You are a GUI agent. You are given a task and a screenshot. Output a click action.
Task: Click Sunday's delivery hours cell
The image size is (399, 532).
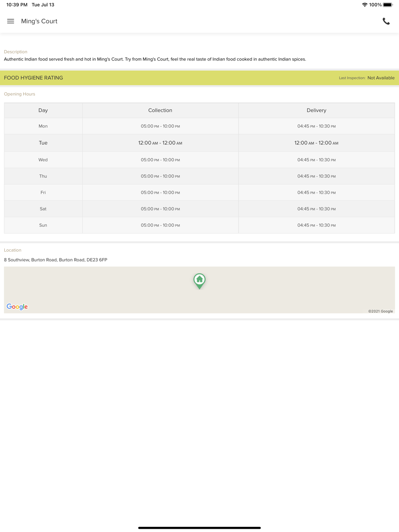point(316,225)
